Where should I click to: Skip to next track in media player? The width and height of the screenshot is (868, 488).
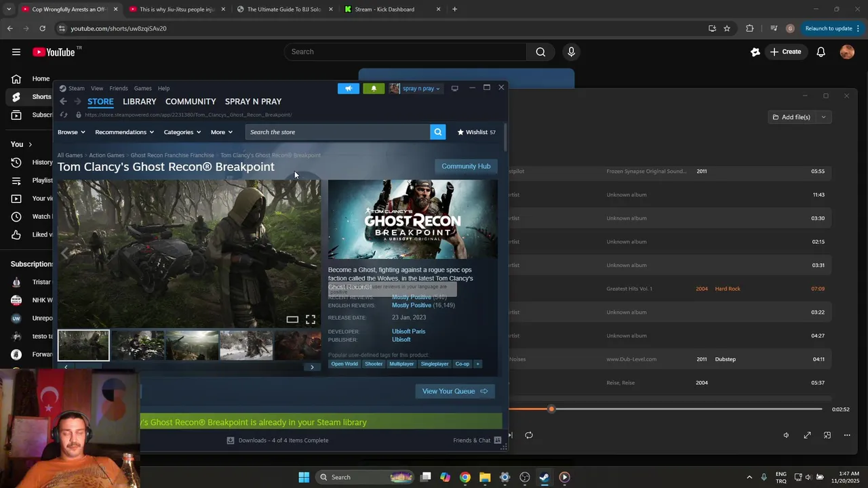point(511,435)
